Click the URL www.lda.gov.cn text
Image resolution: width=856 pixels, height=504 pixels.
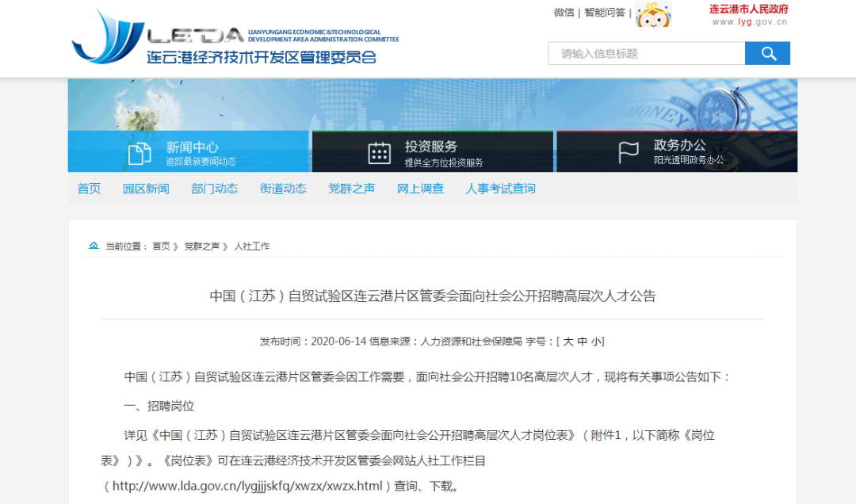(x=247, y=486)
